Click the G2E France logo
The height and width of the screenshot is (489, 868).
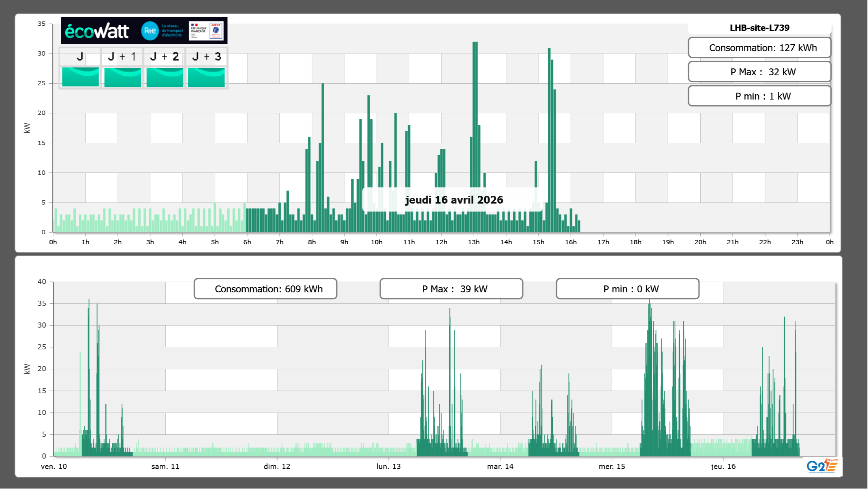point(822,466)
